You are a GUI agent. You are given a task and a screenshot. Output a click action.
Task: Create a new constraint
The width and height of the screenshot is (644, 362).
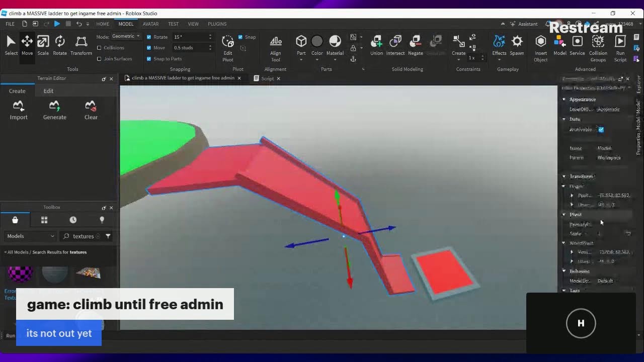458,45
